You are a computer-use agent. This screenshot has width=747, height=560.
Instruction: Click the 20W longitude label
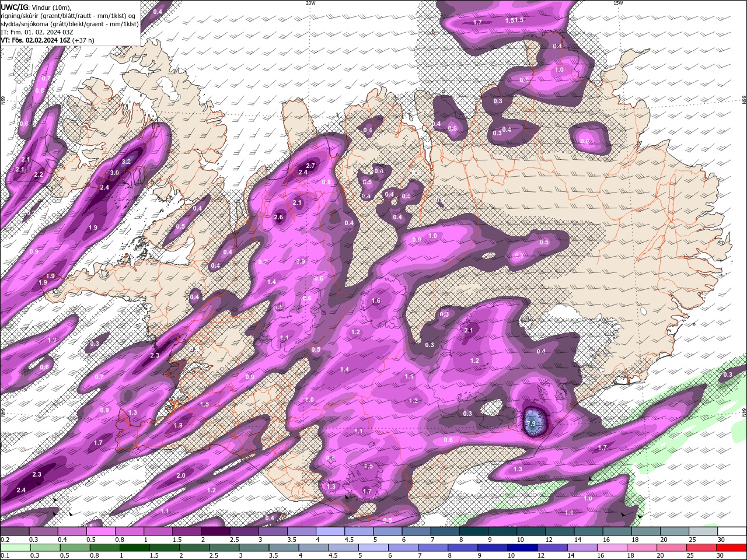pos(310,3)
